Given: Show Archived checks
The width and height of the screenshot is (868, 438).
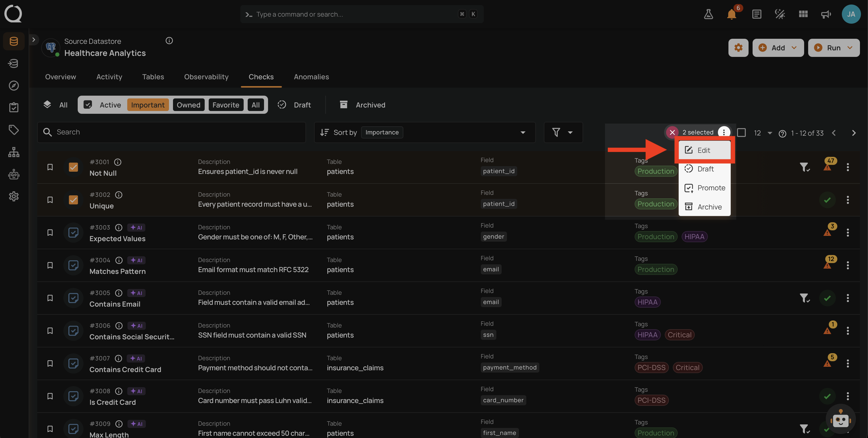Looking at the screenshot, I should 363,105.
